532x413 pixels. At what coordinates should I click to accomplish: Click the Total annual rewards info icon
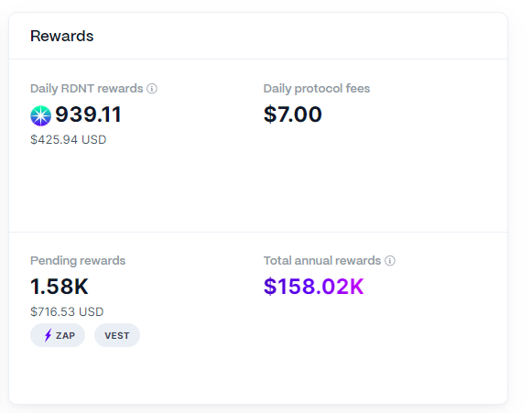point(390,261)
